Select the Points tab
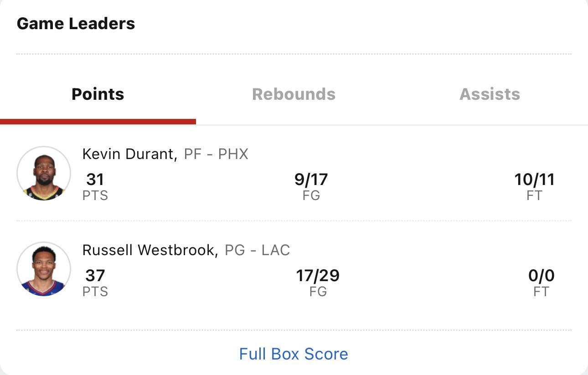This screenshot has width=588, height=375. pyautogui.click(x=98, y=94)
